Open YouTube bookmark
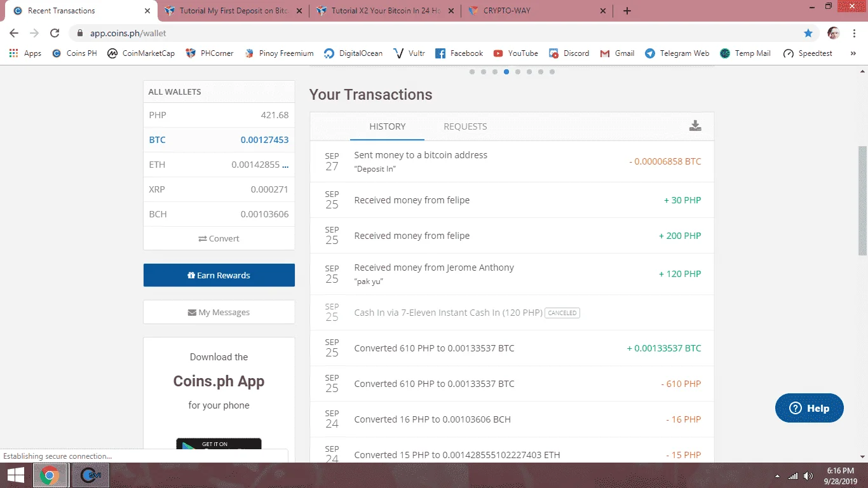Image resolution: width=868 pixels, height=488 pixels. pos(515,53)
